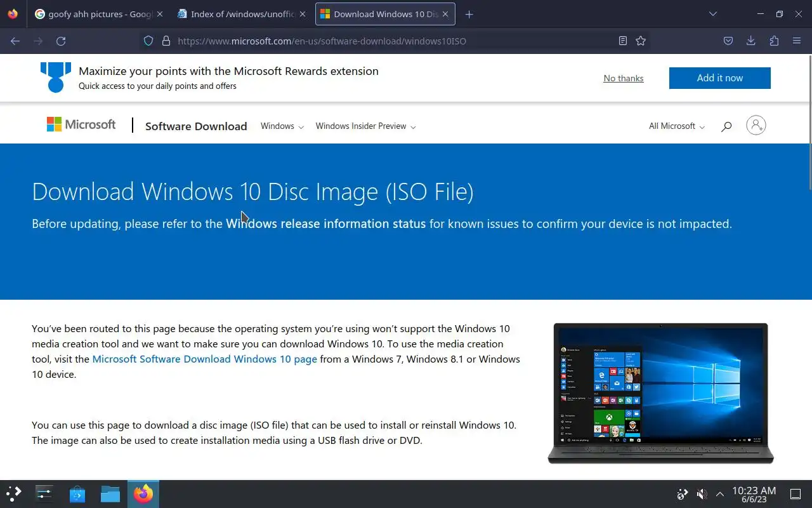Click the Add it now button

[720, 78]
